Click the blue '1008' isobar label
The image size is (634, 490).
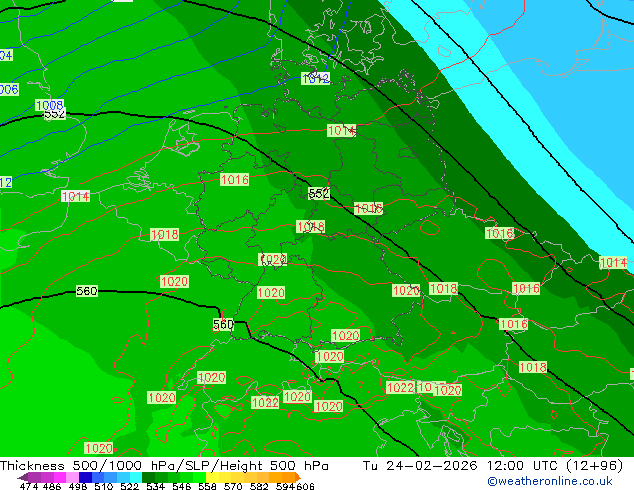click(49, 105)
